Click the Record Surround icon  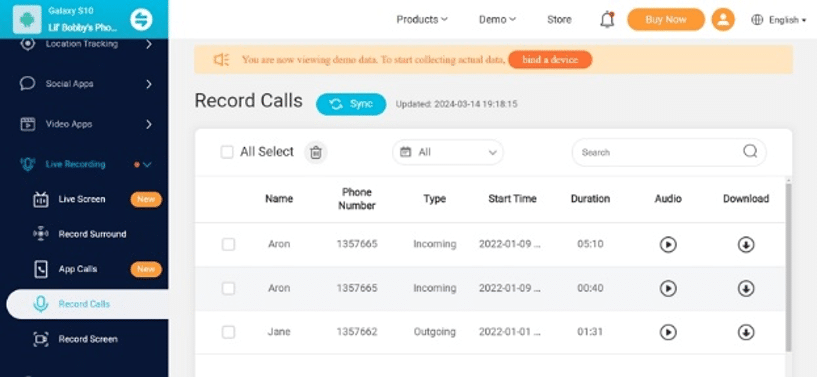(41, 234)
